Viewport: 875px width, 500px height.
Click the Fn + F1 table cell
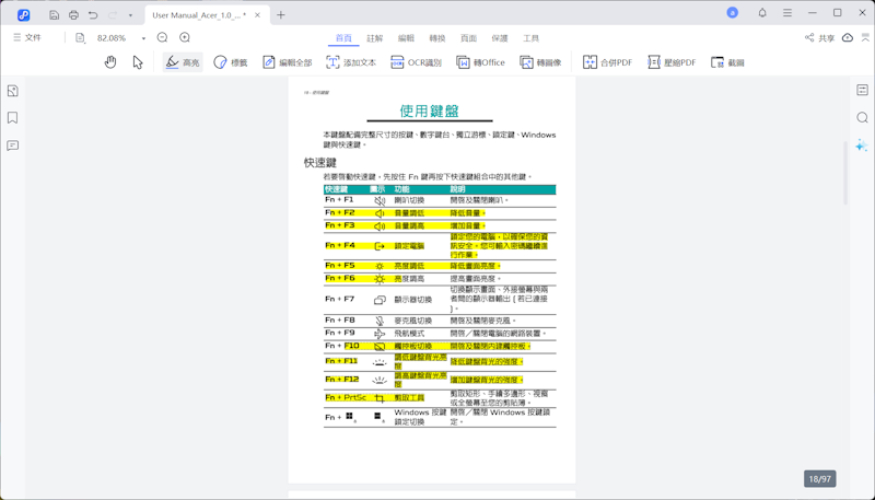[x=339, y=199]
